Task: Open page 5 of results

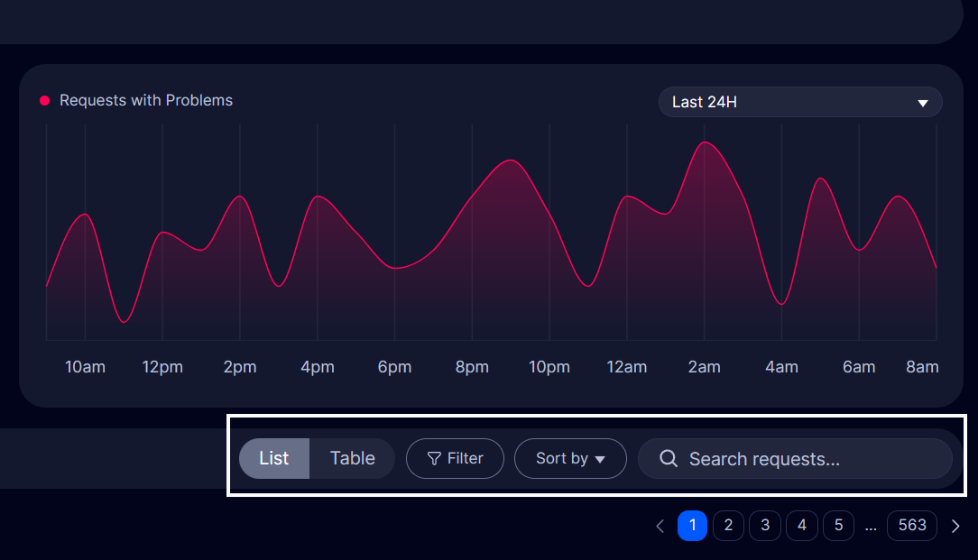Action: click(838, 525)
